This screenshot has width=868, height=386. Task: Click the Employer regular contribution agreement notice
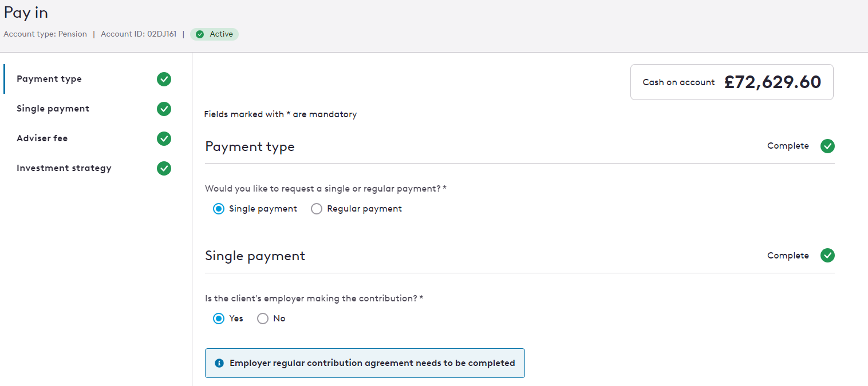tap(365, 363)
